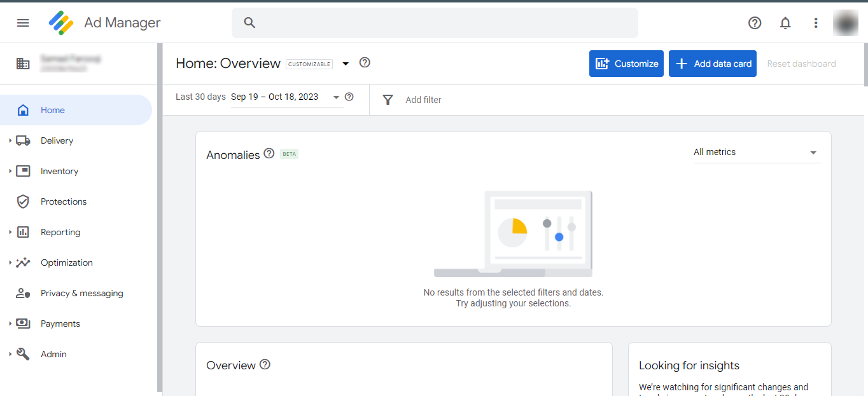Click the Anomalies help icon
Screen dimensions: 868x396
click(x=269, y=153)
